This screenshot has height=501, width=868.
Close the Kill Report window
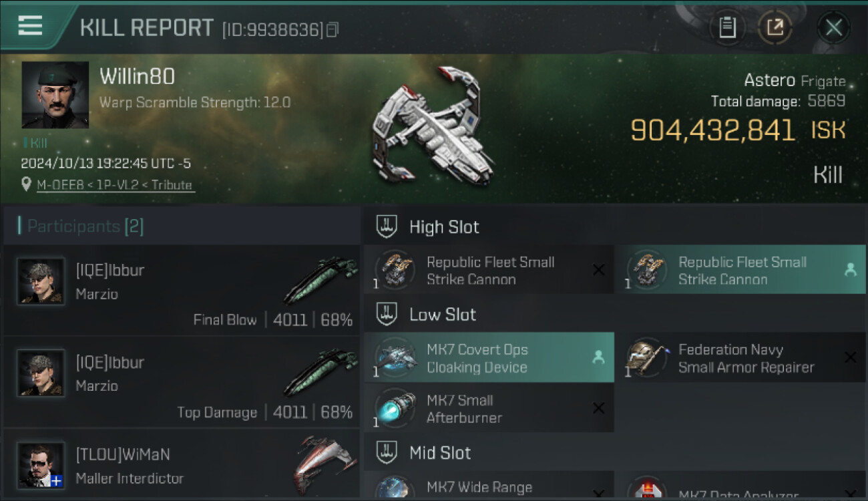(x=833, y=27)
